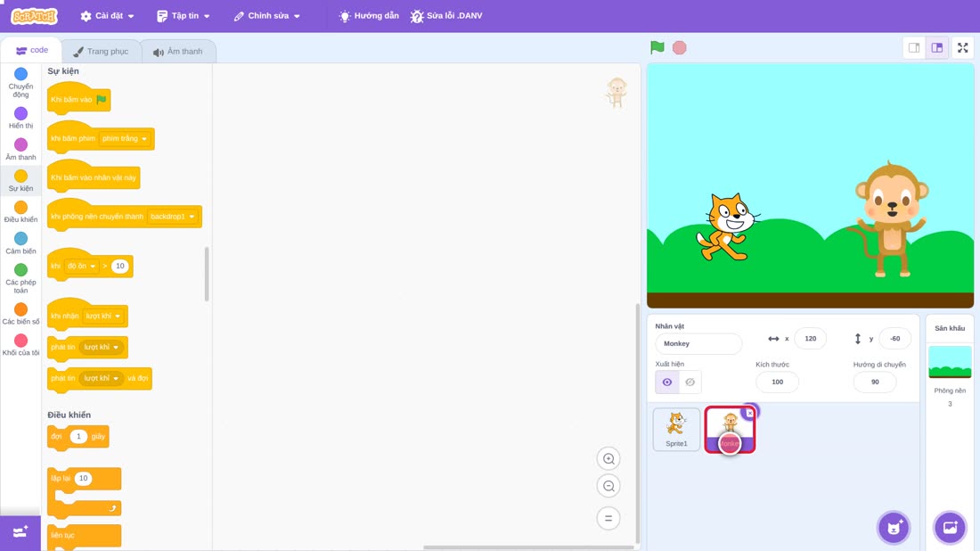This screenshot has width=980, height=551.
Task: Select the Chuyển động blue category
Action: 20,83
